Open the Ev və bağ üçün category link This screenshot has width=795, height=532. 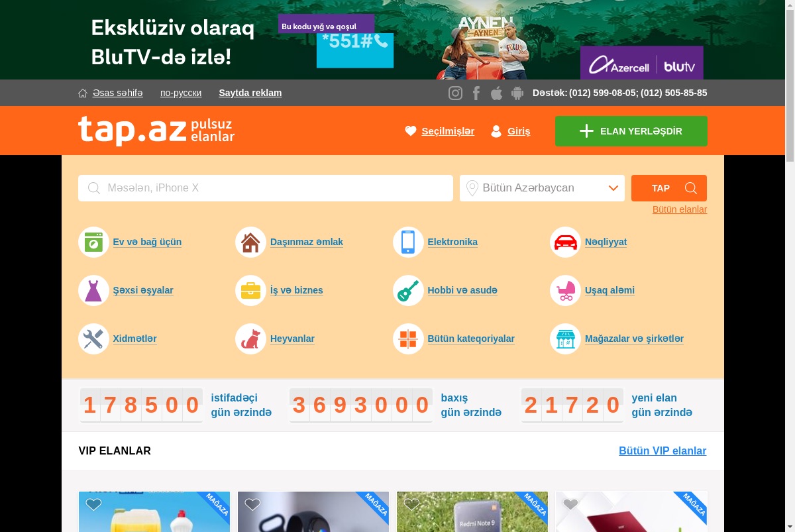pos(147,242)
